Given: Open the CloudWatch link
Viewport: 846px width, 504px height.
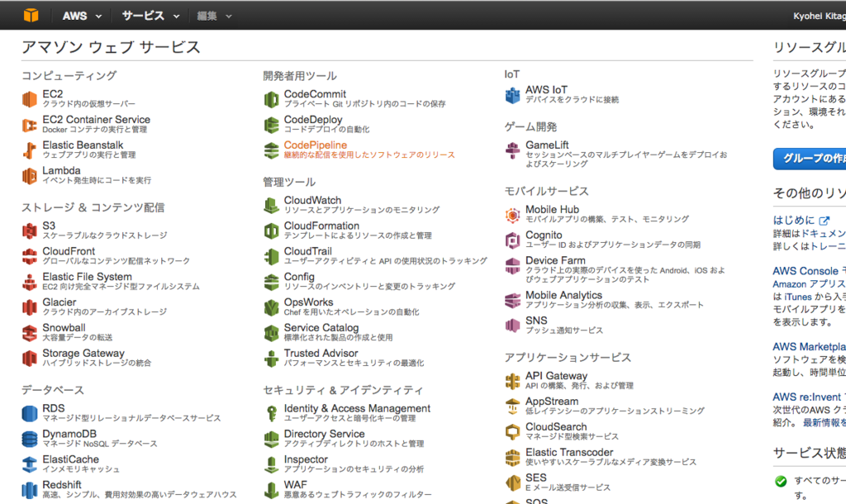Looking at the screenshot, I should click(x=313, y=200).
